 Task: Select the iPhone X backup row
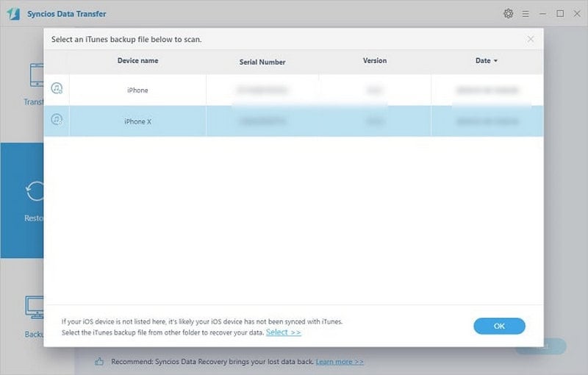[x=293, y=121]
